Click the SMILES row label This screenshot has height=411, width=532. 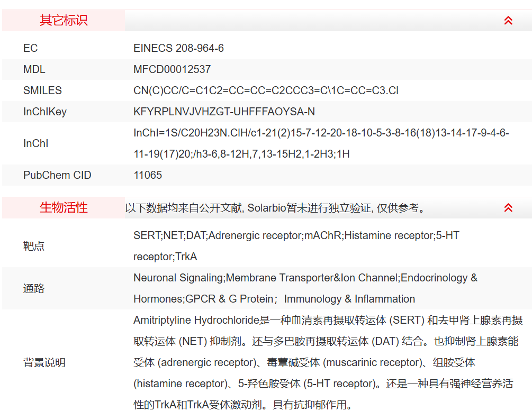(42, 90)
